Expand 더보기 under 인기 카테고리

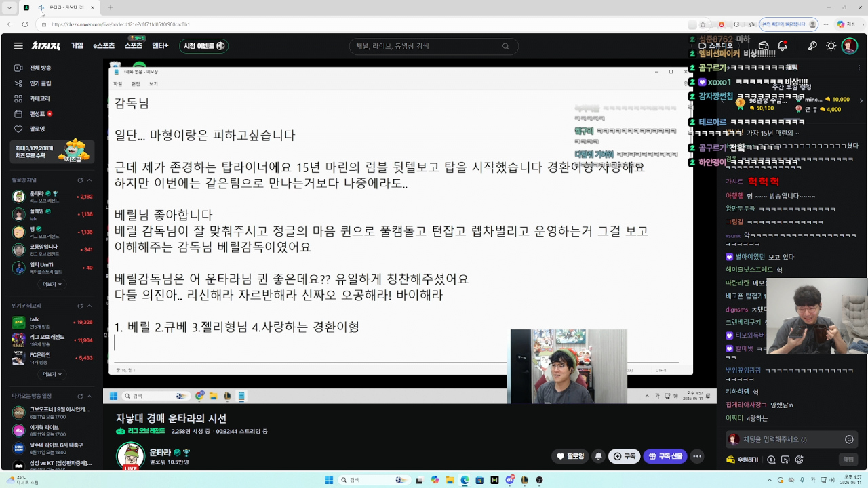(x=52, y=374)
